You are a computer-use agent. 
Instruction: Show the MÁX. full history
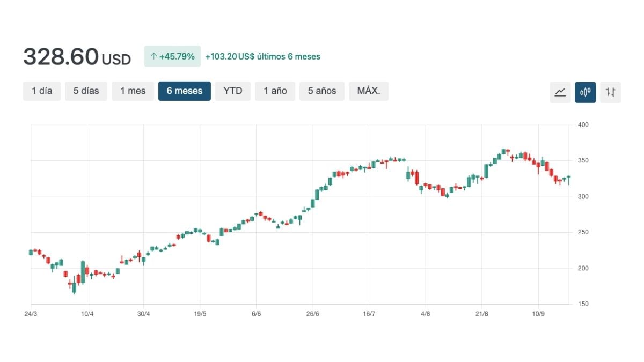368,91
